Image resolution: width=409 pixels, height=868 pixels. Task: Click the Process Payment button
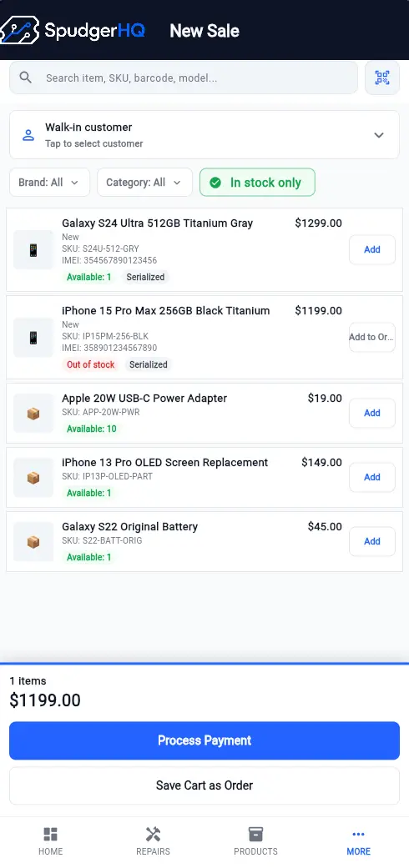coord(204,740)
